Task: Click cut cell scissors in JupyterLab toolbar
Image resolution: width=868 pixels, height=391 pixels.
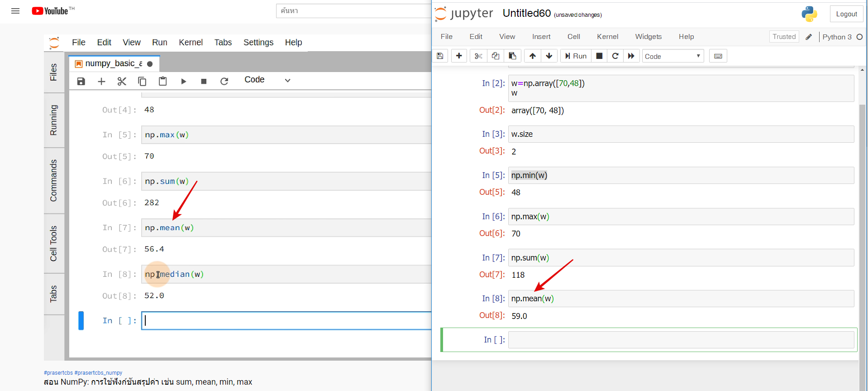Action: [x=122, y=81]
